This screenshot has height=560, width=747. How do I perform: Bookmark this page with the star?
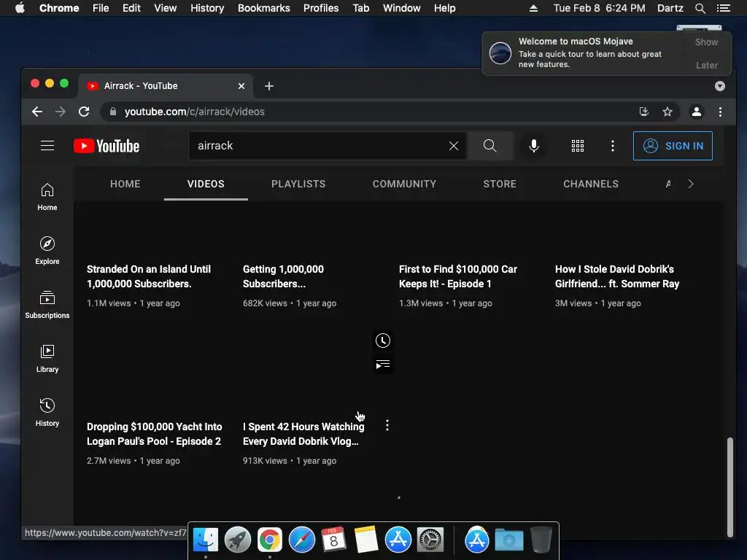click(x=667, y=112)
